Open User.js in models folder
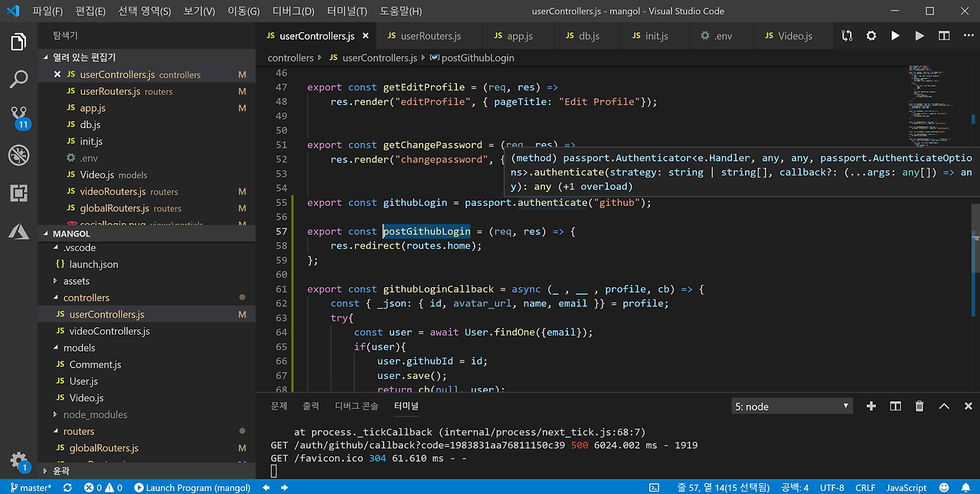This screenshot has width=980, height=494. [83, 381]
